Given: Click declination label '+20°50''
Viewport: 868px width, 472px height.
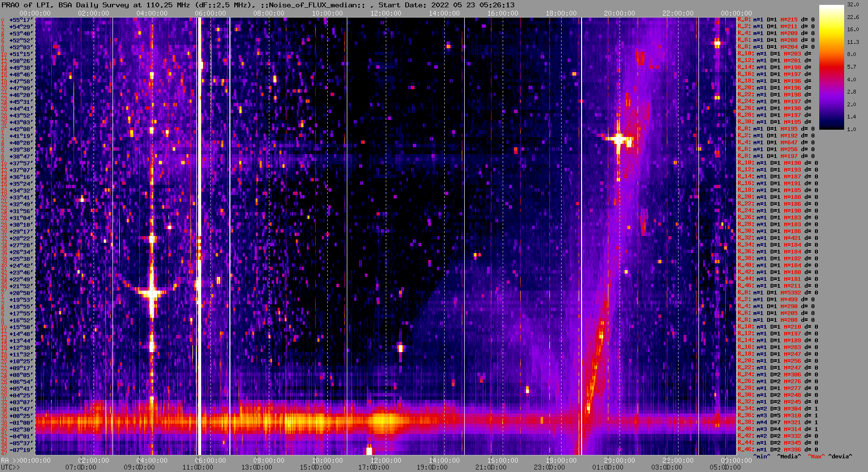Looking at the screenshot, I should tap(21, 293).
